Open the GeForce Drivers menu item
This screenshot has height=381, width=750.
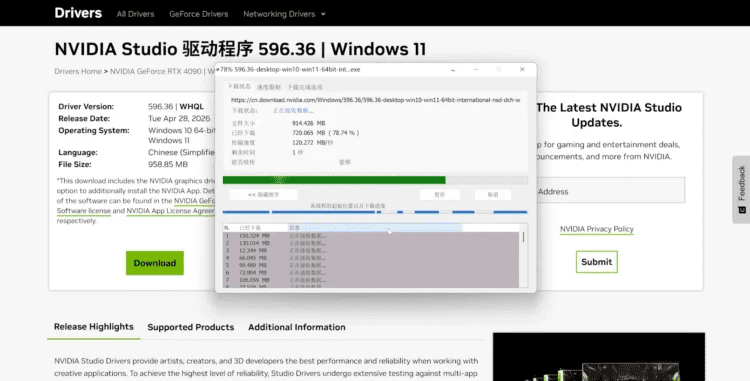[199, 14]
